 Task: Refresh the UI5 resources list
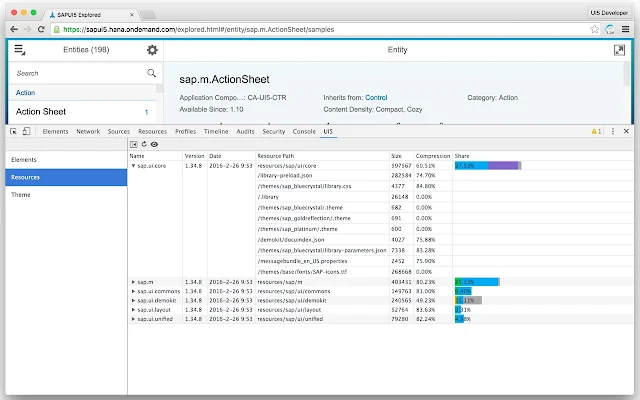tap(144, 144)
